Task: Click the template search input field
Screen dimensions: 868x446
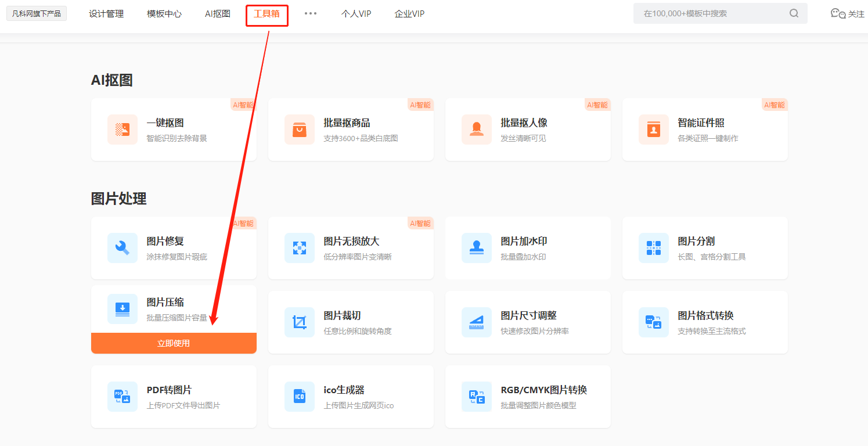Action: click(711, 13)
